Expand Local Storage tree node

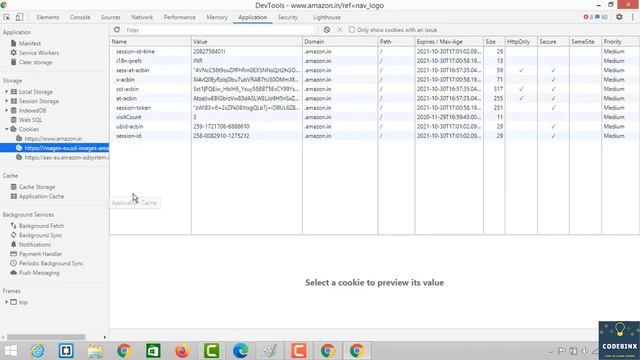[x=7, y=91]
